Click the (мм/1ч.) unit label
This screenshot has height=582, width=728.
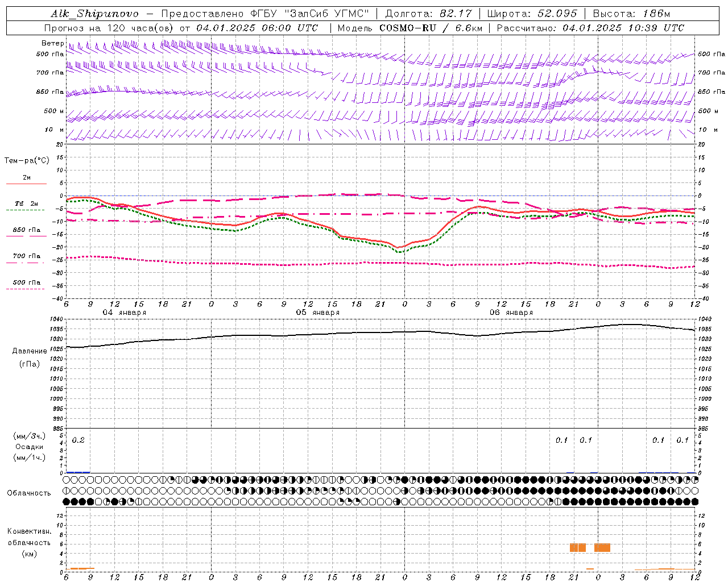click(30, 458)
